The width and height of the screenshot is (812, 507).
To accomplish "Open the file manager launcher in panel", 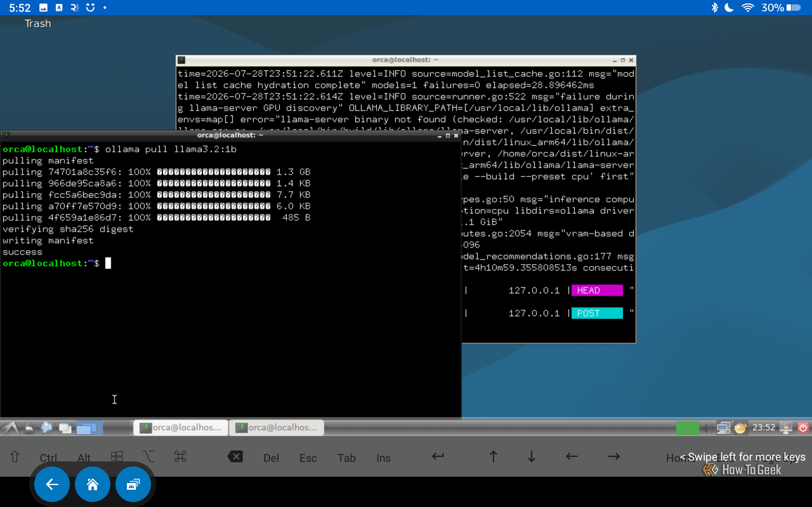I will pyautogui.click(x=30, y=428).
